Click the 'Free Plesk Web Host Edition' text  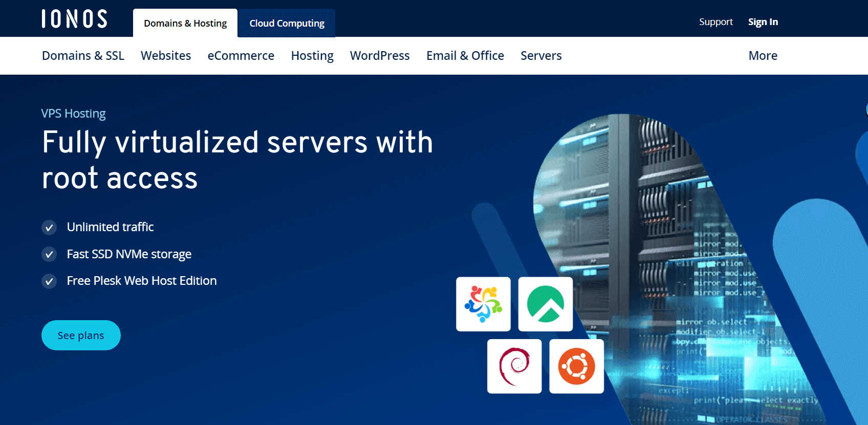pyautogui.click(x=142, y=281)
